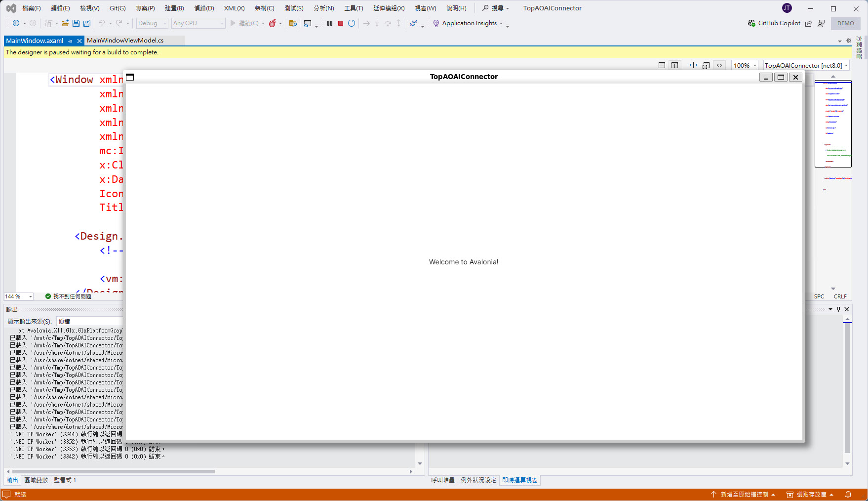Screen dimensions: 868x501
Task: Click the code minimap preview
Action: 833,124
